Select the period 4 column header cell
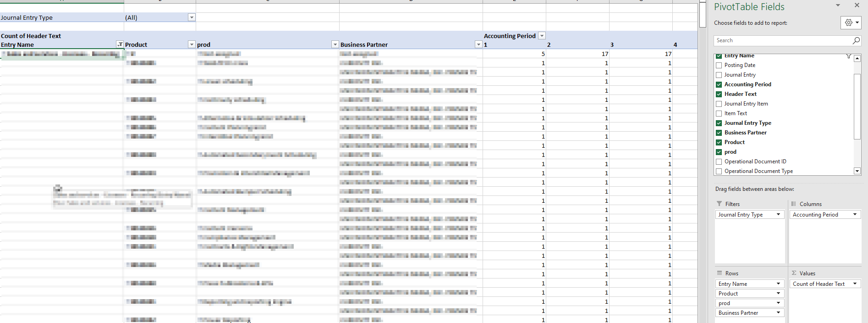 coord(685,45)
